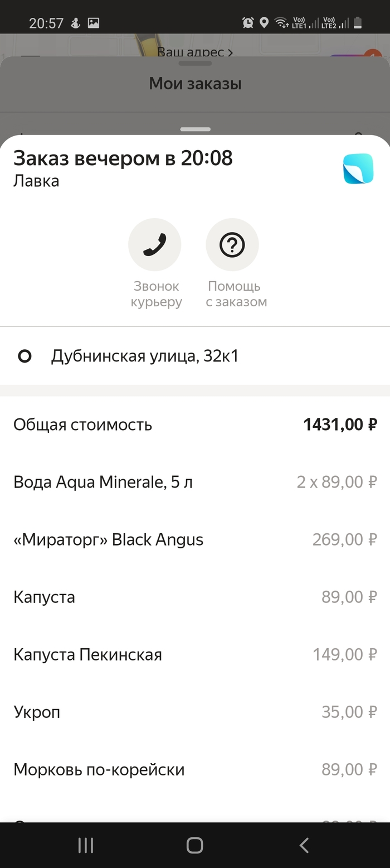The width and height of the screenshot is (390, 868).
Task: Tap the phone icon to call courier
Action: click(154, 245)
